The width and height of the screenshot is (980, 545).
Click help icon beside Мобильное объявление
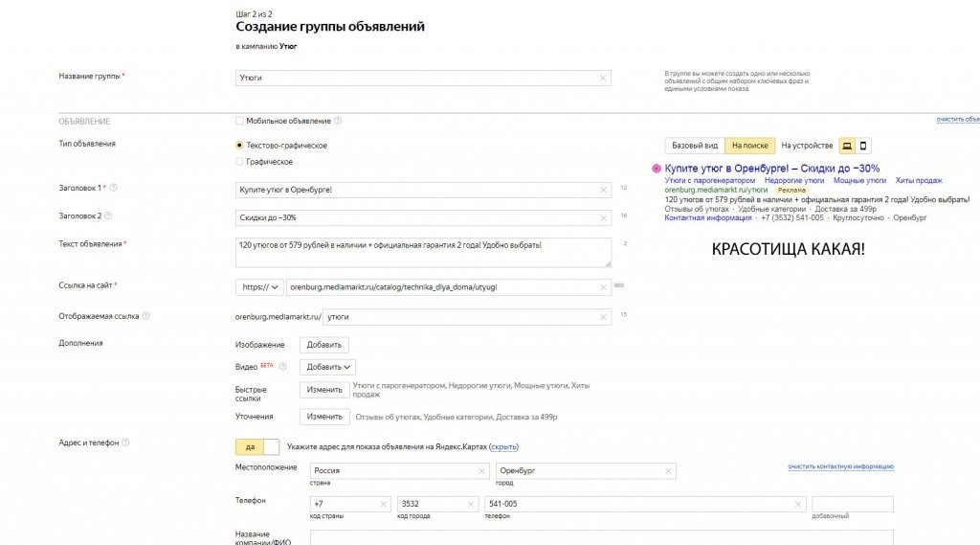[x=338, y=121]
